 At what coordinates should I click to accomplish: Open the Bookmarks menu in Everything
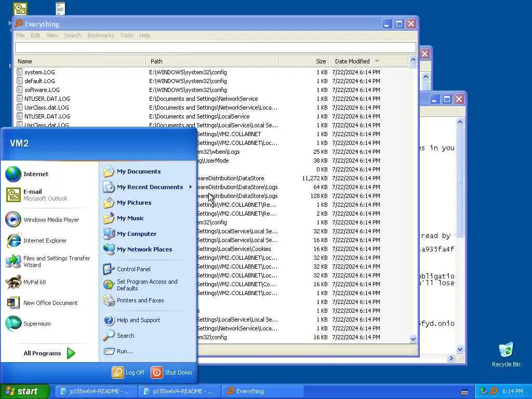pos(100,35)
